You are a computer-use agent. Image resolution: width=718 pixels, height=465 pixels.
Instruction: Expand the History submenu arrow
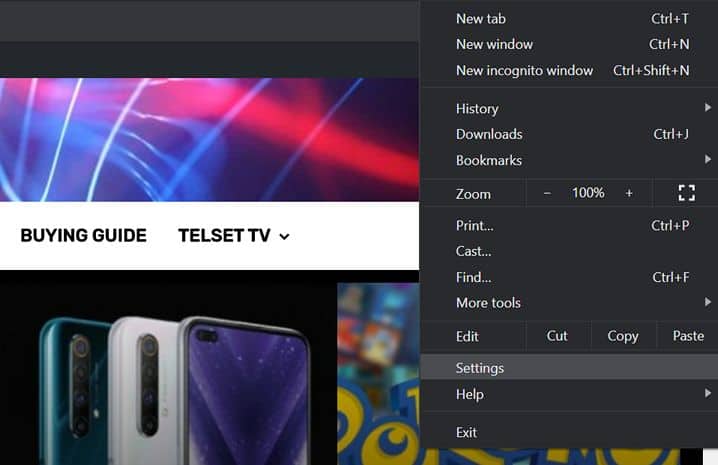(x=708, y=107)
